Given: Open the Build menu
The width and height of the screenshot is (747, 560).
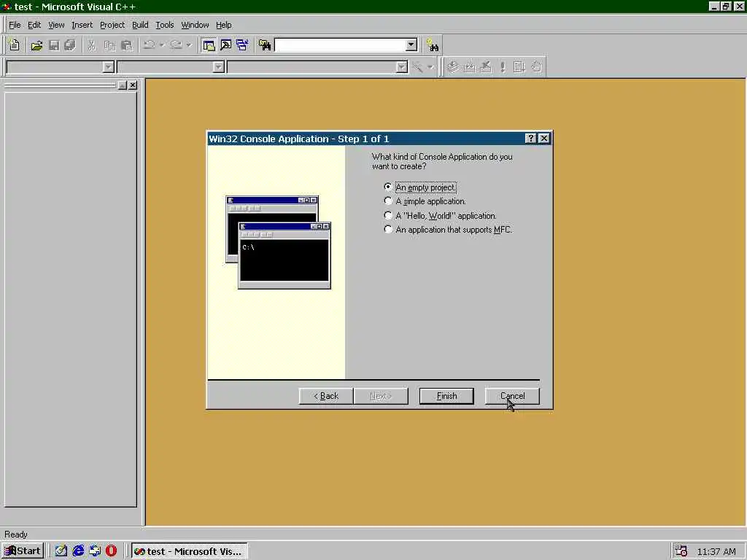Looking at the screenshot, I should pos(140,25).
